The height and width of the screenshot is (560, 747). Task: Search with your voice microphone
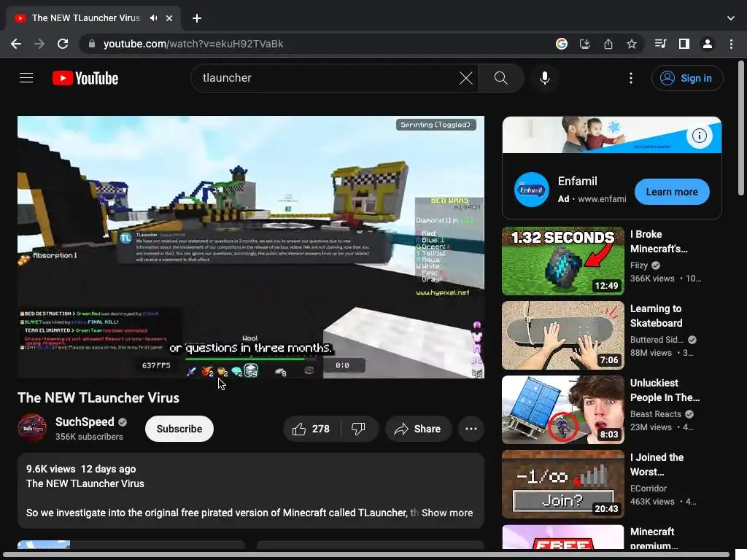[544, 77]
